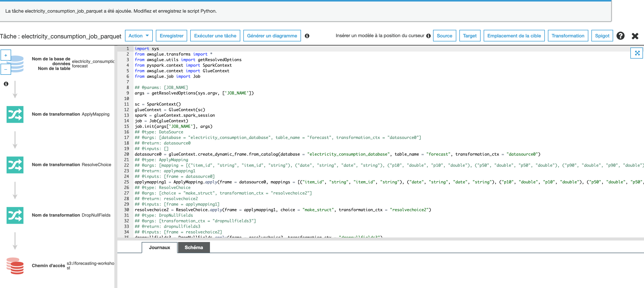Zoom out the diagram with minus button
Image resolution: width=644 pixels, height=288 pixels.
6,69
